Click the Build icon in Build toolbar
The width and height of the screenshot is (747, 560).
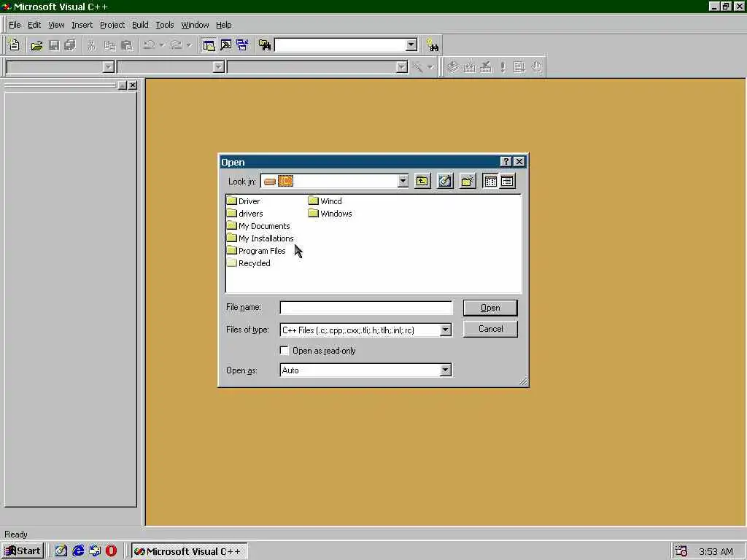coord(470,67)
